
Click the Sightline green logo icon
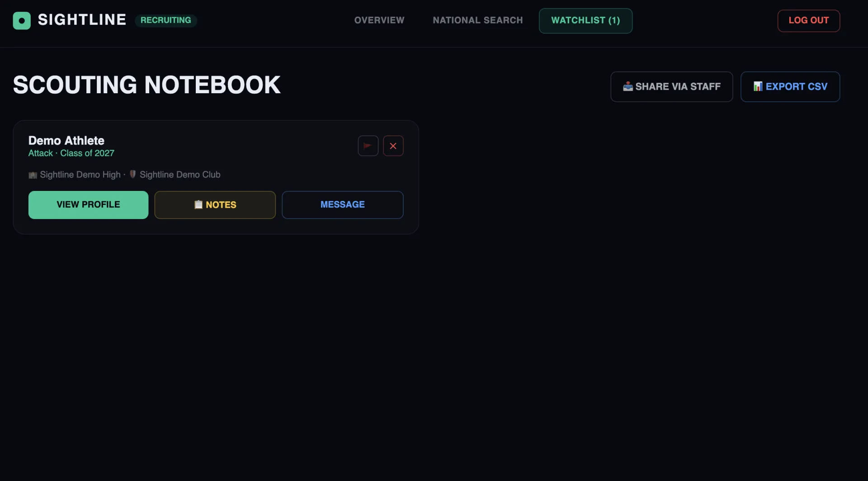point(22,20)
